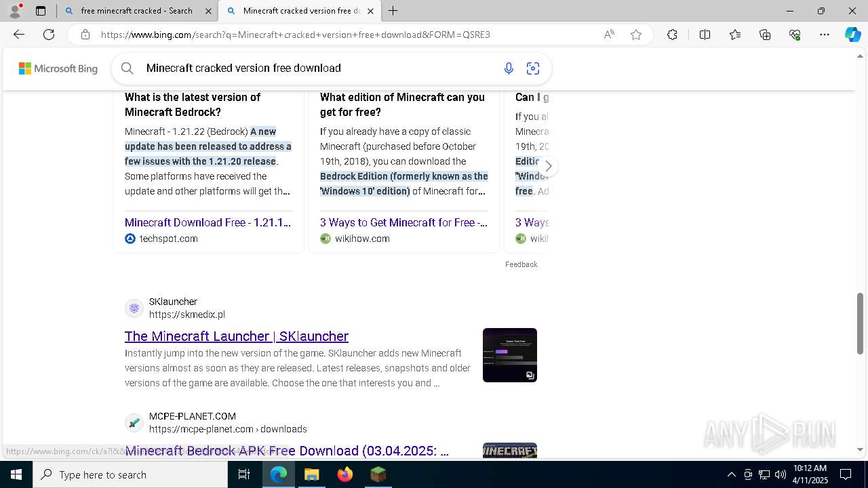Viewport: 868px width, 488px height.
Task: Go back to the previous page
Action: pyautogui.click(x=19, y=35)
